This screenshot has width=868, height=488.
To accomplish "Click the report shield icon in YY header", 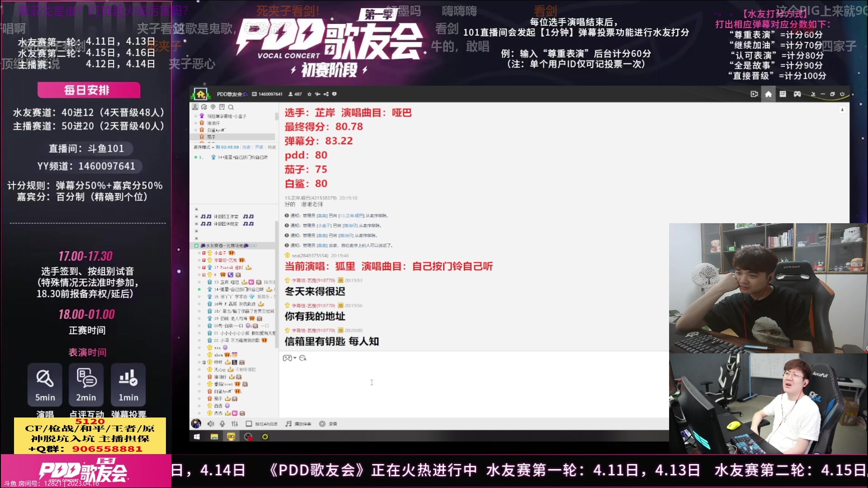I will [334, 94].
